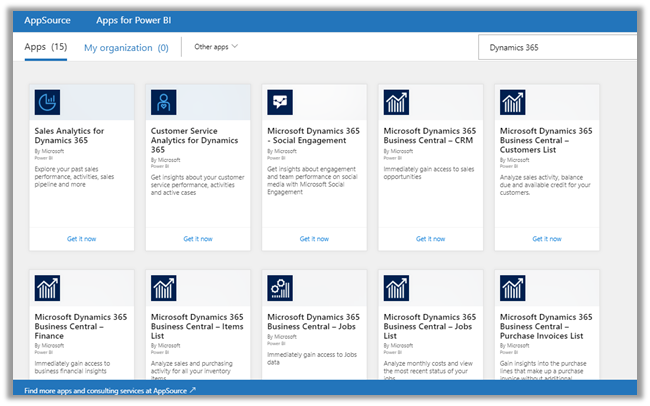Click Get it now for Customers List
Screen dimensions: 650x406
pos(547,239)
